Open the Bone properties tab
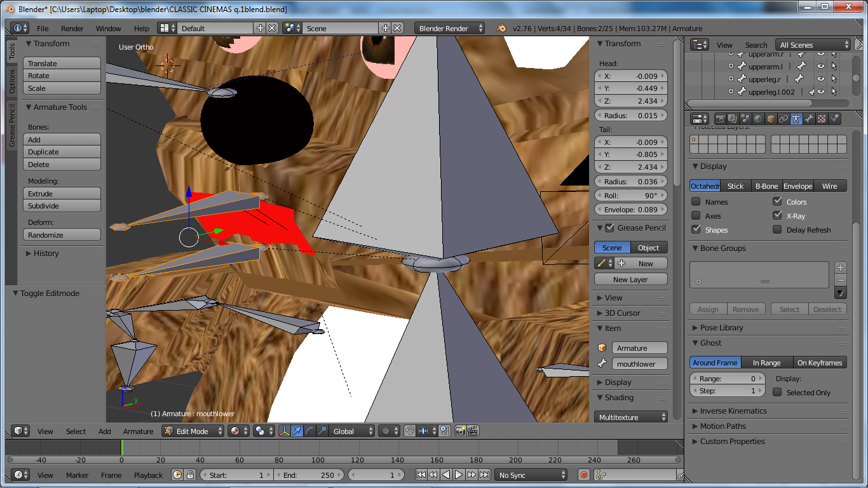The image size is (868, 488). pyautogui.click(x=809, y=119)
